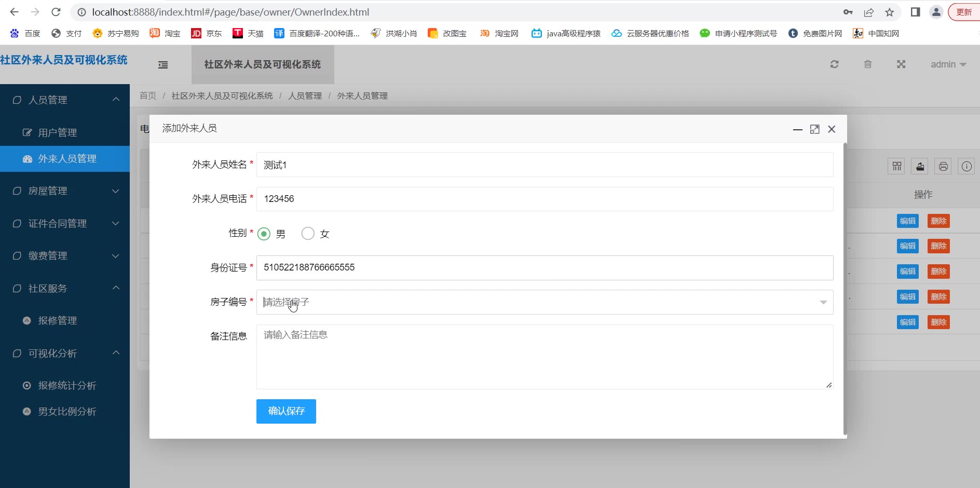Click the table export icon
Screen dimensions: 980x488
pos(920,166)
